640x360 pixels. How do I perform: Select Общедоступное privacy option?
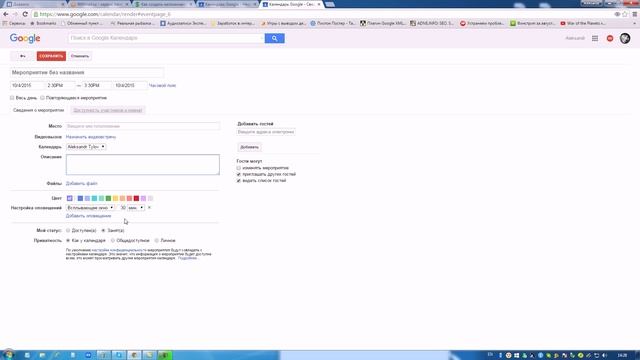pyautogui.click(x=113, y=241)
